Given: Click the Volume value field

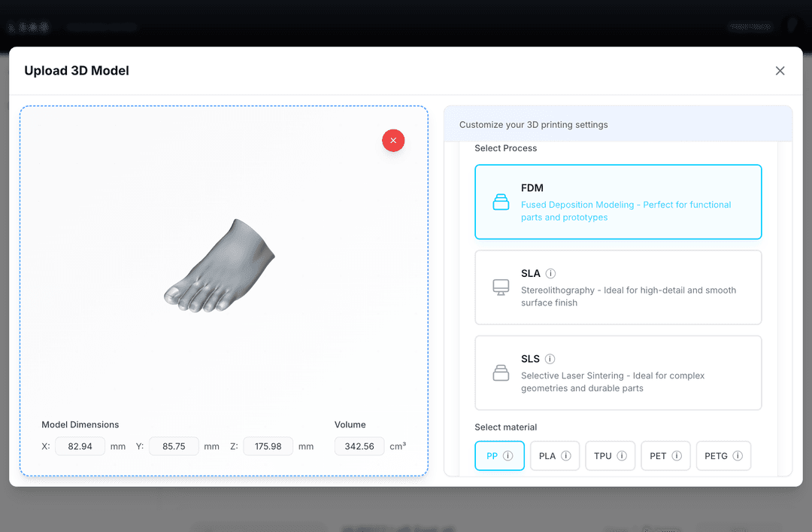Looking at the screenshot, I should point(359,446).
